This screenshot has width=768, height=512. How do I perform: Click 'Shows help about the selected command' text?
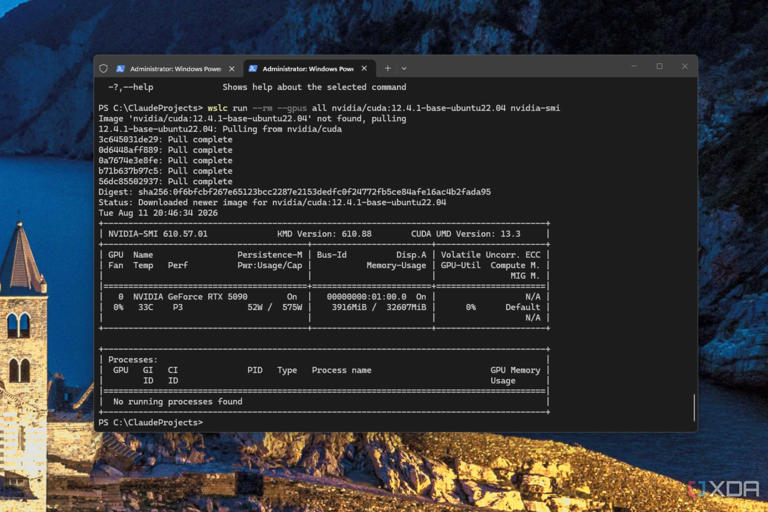coord(314,87)
